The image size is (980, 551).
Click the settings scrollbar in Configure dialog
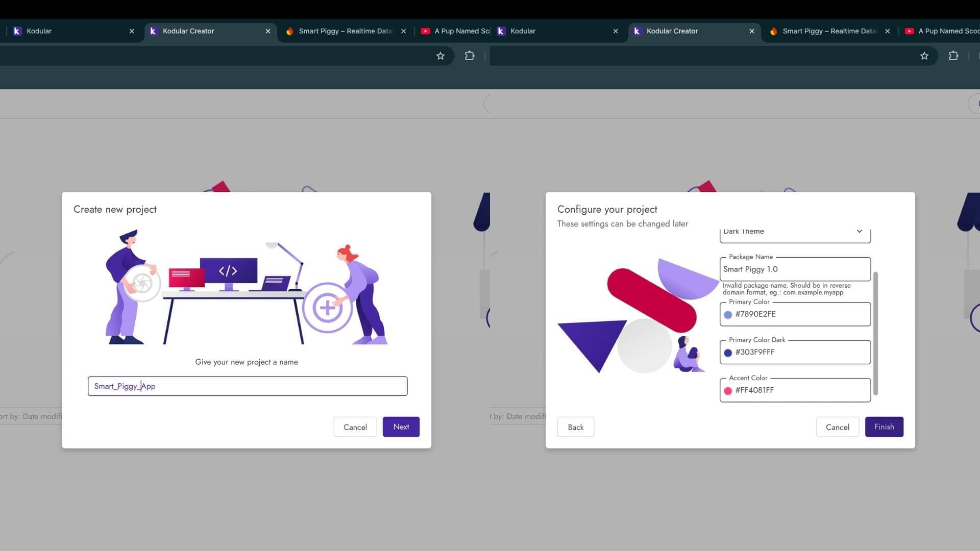click(875, 334)
